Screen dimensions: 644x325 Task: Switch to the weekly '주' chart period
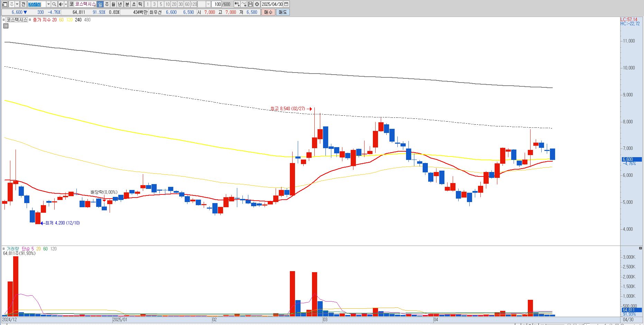coord(107,4)
